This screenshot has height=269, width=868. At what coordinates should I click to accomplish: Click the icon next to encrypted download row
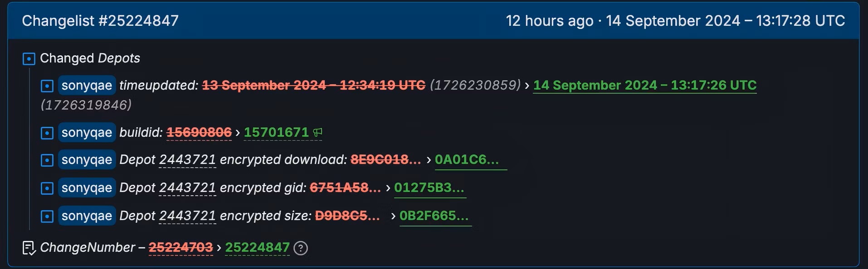47,160
